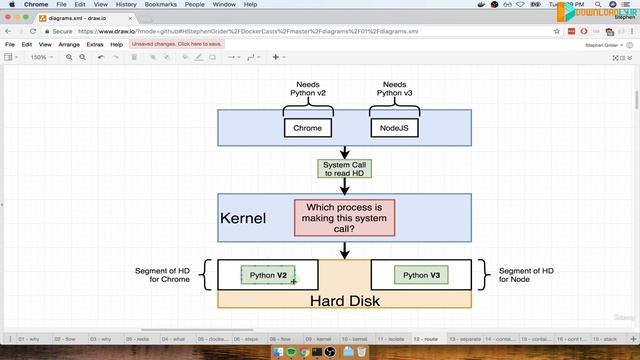Click the To Front toolbar icon
This screenshot has width=640, height=360.
click(x=153, y=58)
